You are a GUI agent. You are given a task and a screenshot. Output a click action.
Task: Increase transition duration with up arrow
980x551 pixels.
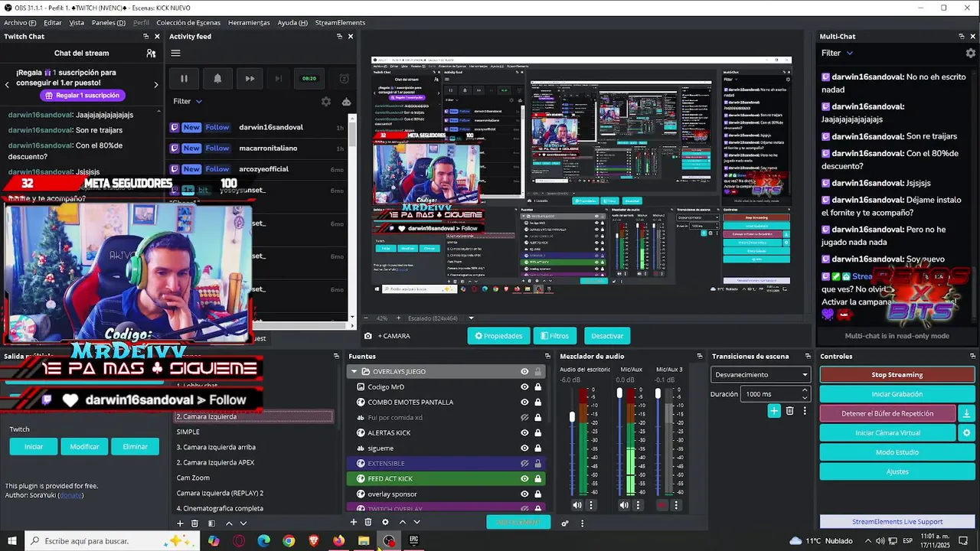tap(804, 391)
